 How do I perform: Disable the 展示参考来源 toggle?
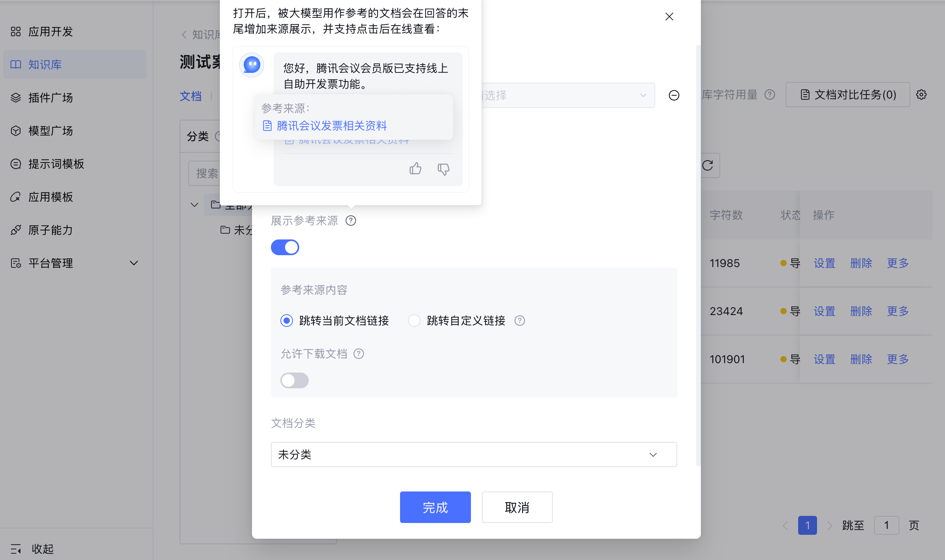click(x=285, y=247)
